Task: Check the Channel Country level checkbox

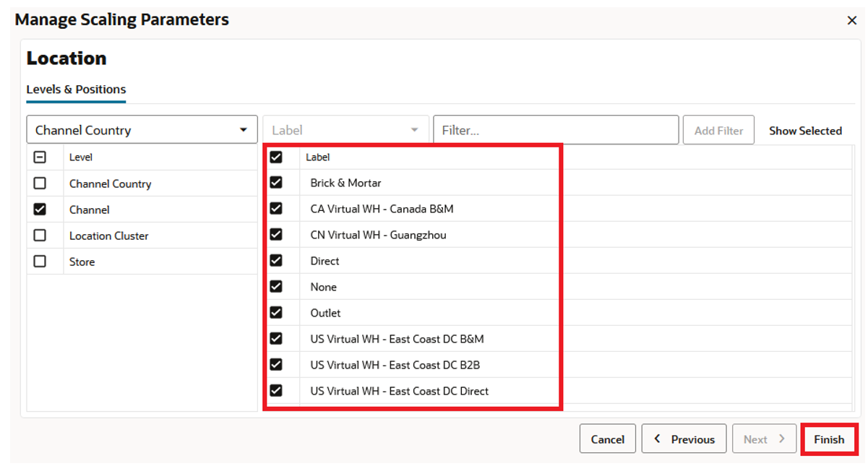Action: point(40,184)
